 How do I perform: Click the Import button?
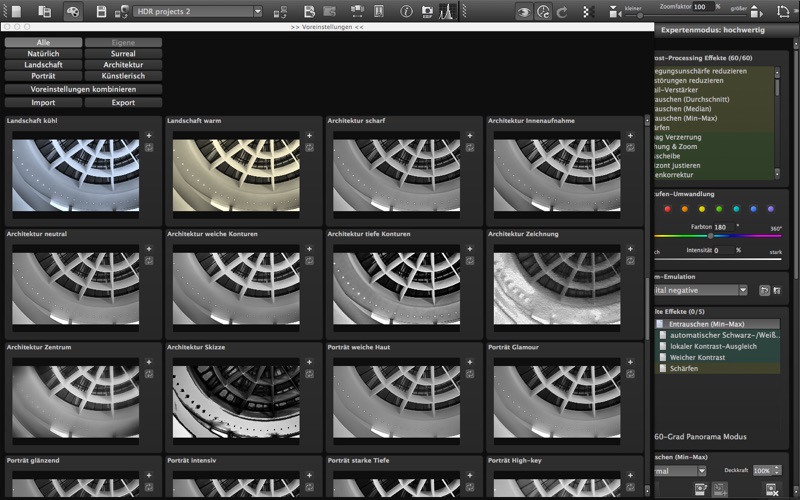[x=43, y=103]
